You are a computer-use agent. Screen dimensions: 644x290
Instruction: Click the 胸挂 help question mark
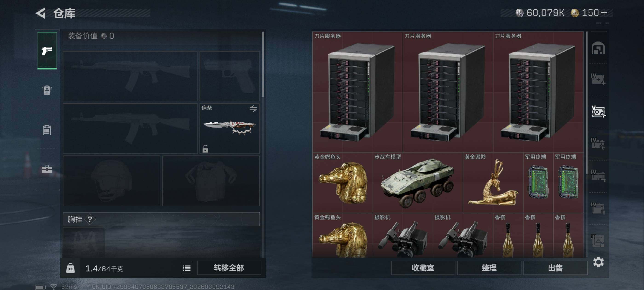coord(90,219)
